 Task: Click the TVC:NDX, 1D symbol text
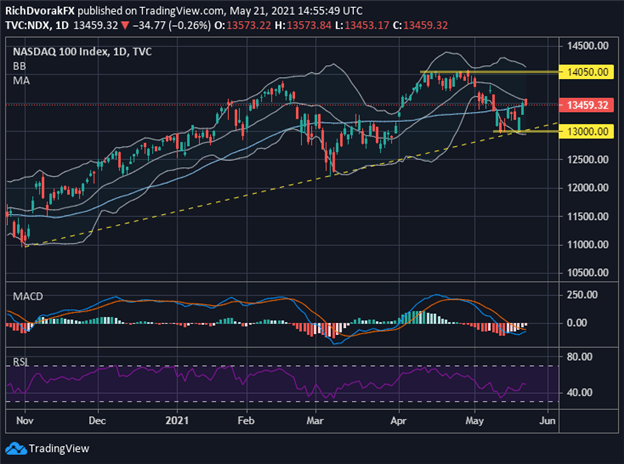point(37,25)
